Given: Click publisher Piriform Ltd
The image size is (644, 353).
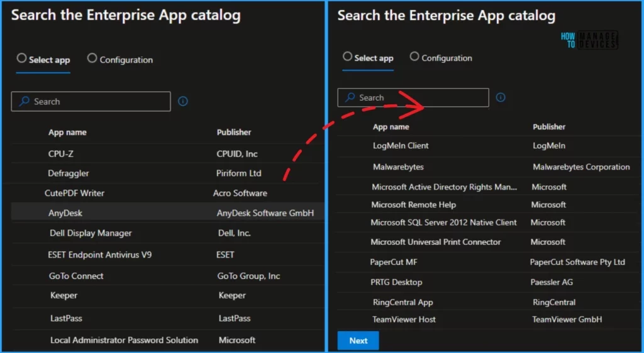Looking at the screenshot, I should coord(238,173).
